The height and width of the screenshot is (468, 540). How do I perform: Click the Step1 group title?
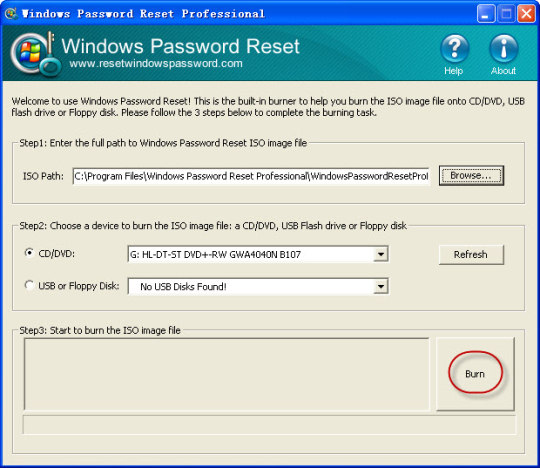click(x=163, y=143)
